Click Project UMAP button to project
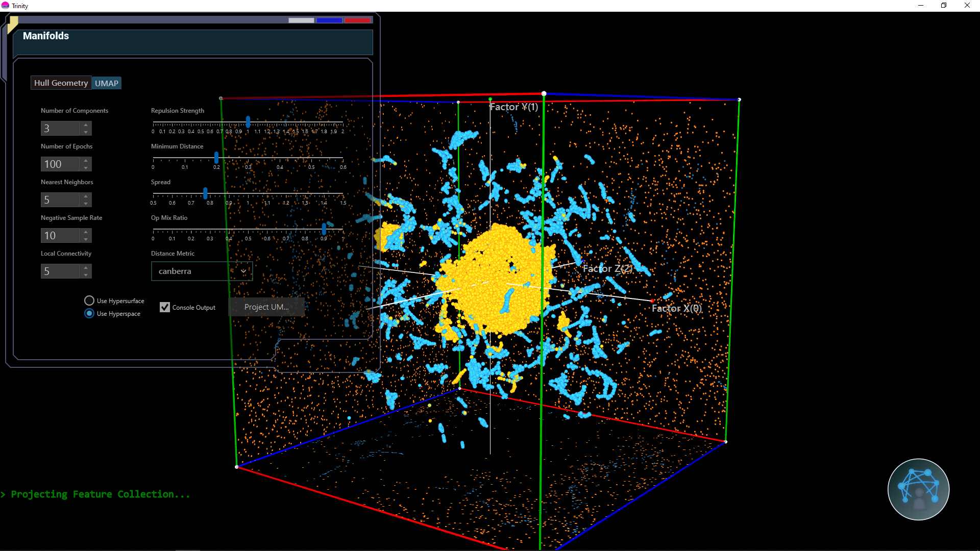This screenshot has width=980, height=551. [x=266, y=307]
